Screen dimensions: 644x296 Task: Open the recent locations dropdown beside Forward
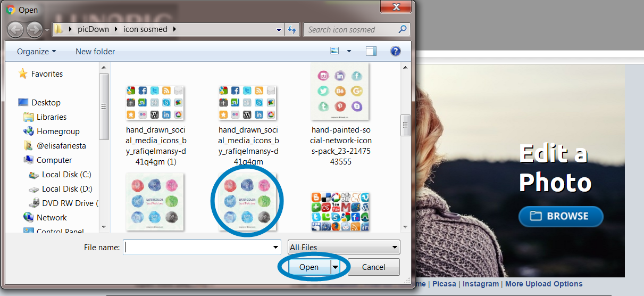[47, 30]
